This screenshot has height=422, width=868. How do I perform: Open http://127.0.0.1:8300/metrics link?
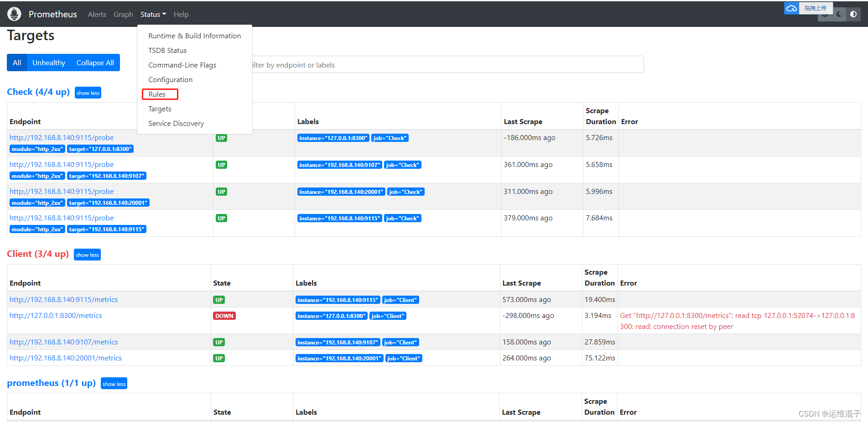point(56,316)
